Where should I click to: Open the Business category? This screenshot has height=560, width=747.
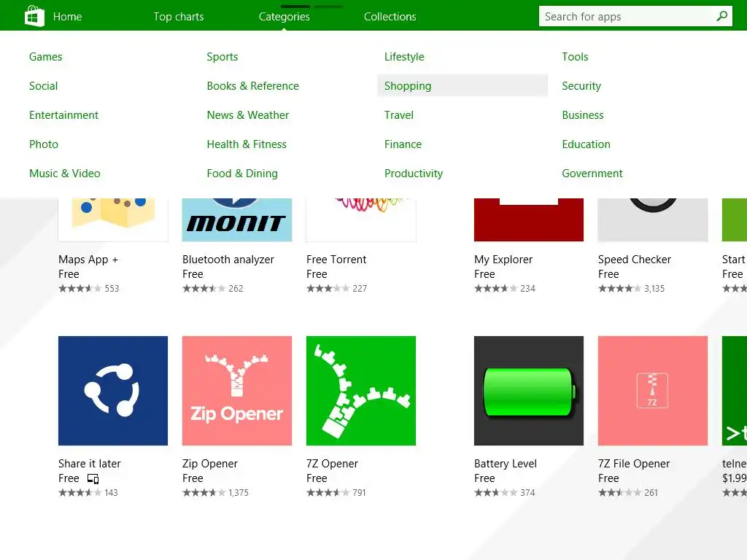[x=583, y=114]
